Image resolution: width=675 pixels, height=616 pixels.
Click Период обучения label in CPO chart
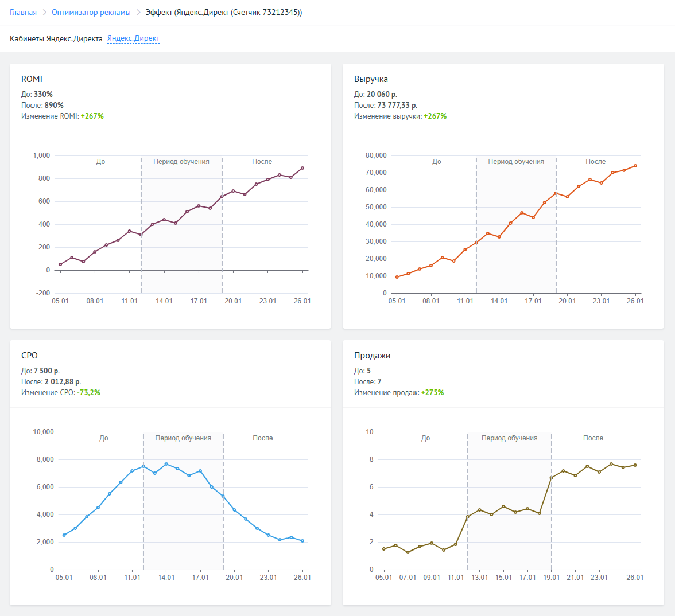point(183,438)
